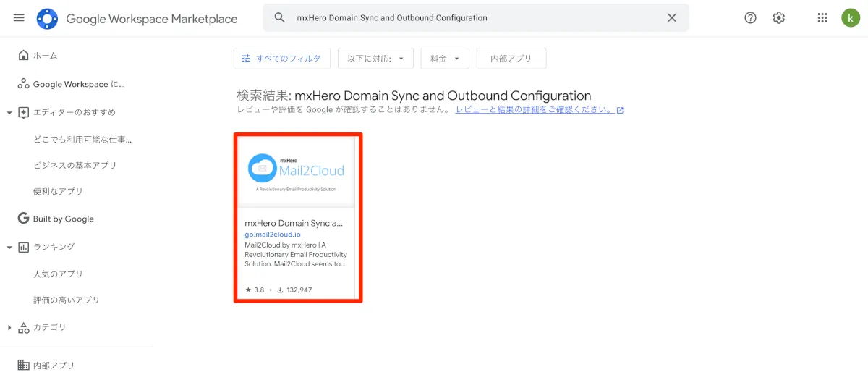Viewport: 868px width, 388px height.
Task: Collapse the ランキング section arrow
Action: click(9, 248)
